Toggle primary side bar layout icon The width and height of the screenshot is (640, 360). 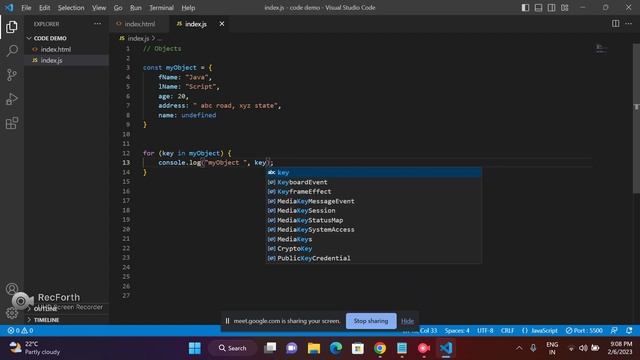pyautogui.click(x=525, y=8)
